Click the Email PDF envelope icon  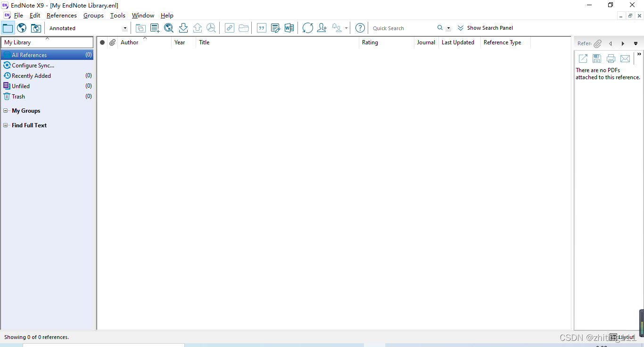[625, 58]
